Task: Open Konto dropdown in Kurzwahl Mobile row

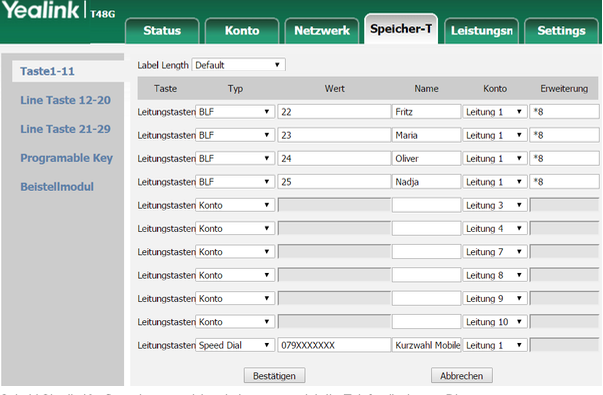Action: [x=495, y=345]
